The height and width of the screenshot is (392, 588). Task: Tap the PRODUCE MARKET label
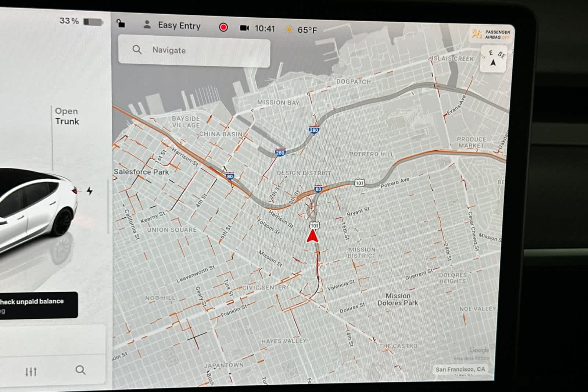[471, 142]
